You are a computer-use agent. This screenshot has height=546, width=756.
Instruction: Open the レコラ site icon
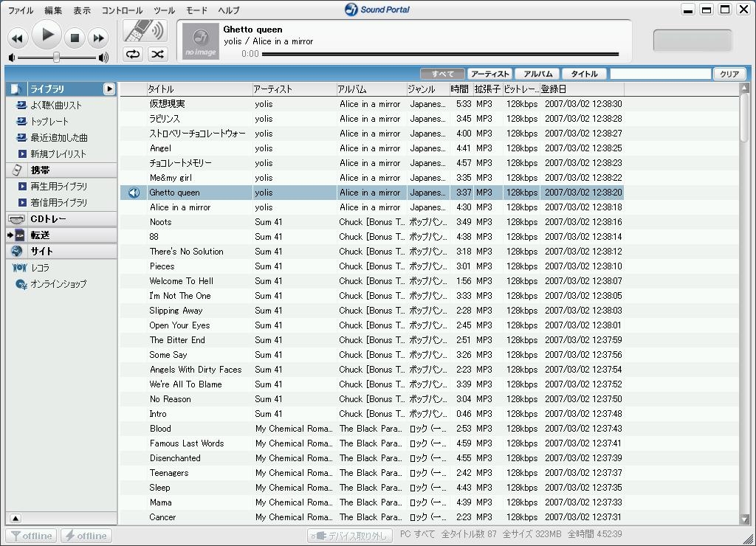coord(19,267)
